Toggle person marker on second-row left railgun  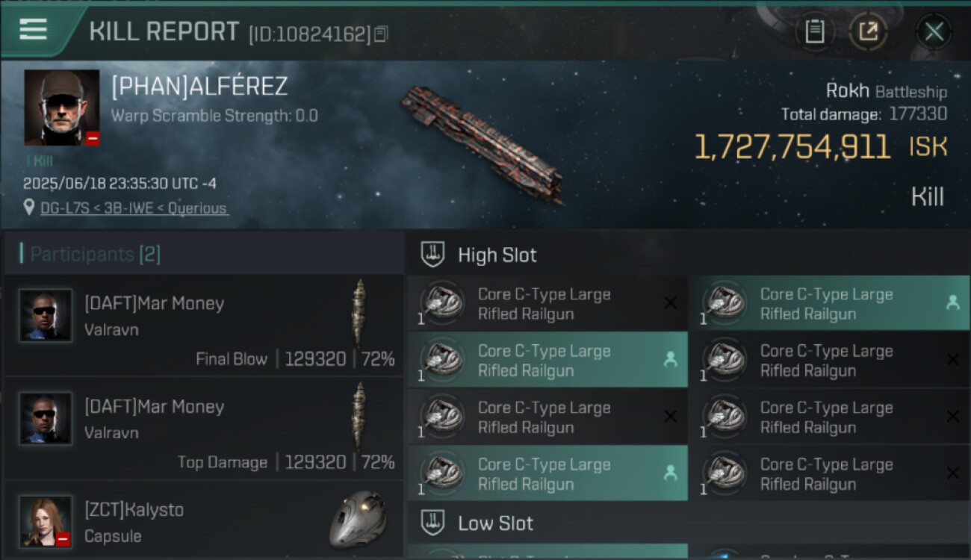tap(670, 359)
